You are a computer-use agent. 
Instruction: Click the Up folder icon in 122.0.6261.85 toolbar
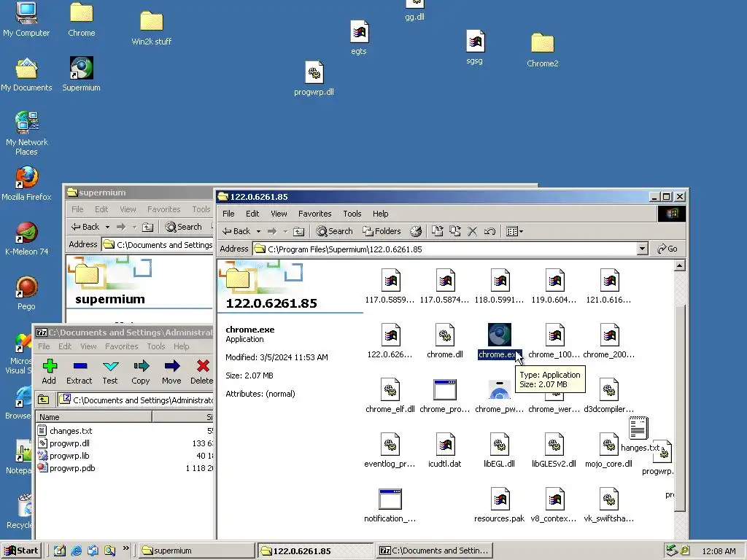click(x=298, y=231)
